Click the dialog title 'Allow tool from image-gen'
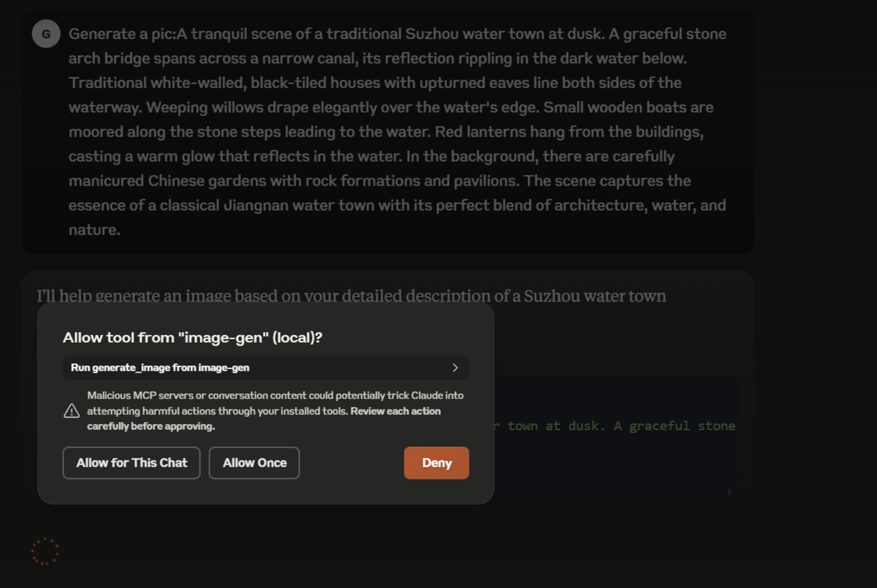 192,337
